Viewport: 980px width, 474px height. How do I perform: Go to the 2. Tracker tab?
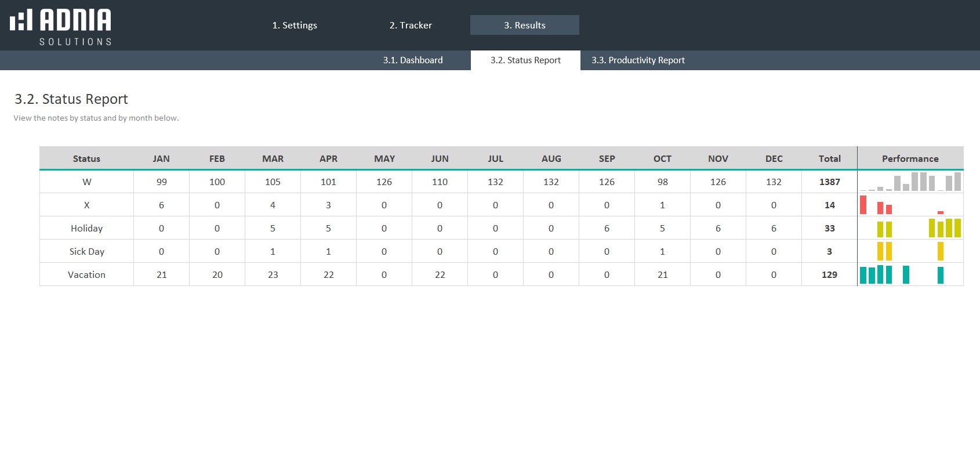[411, 25]
